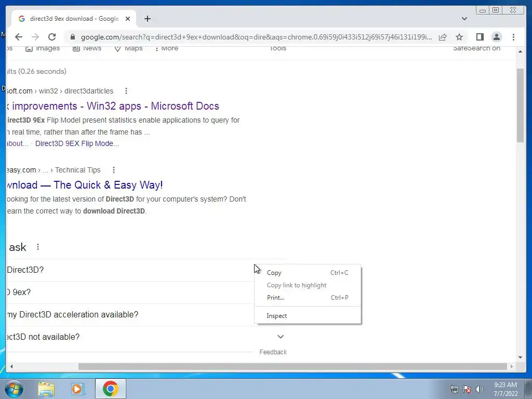This screenshot has width=532, height=399.
Task: Click the address bar URL
Action: click(257, 37)
